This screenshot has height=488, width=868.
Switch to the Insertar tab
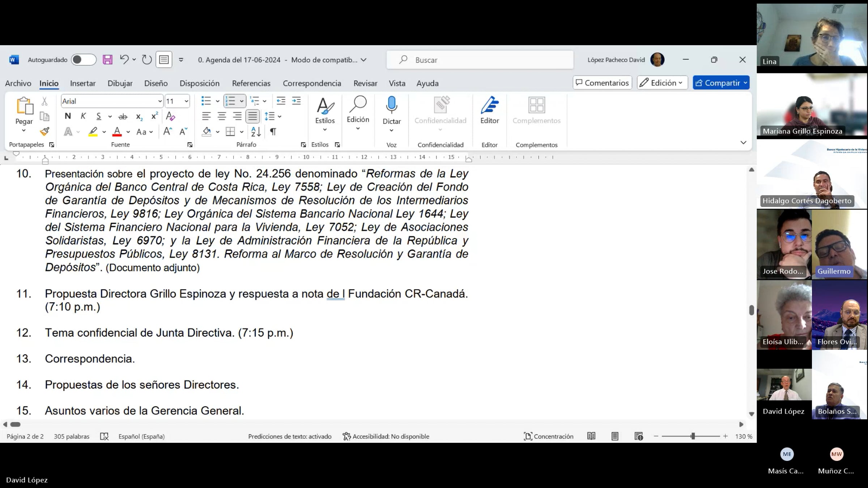[83, 83]
